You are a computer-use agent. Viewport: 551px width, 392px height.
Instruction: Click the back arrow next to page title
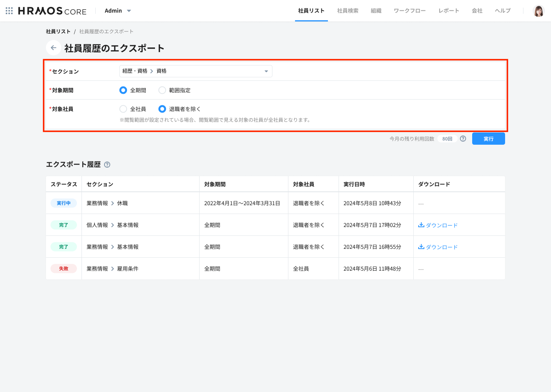[x=53, y=47]
